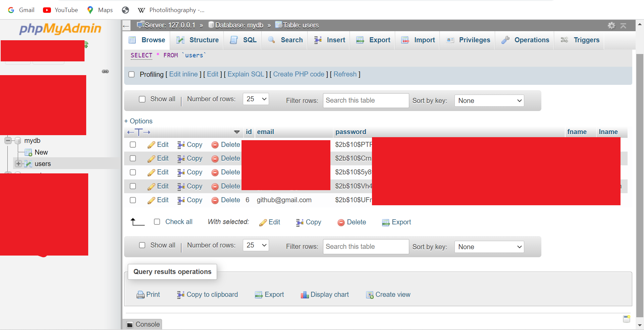The width and height of the screenshot is (644, 330).
Task: Enable the Profiling checkbox
Action: pyautogui.click(x=132, y=74)
